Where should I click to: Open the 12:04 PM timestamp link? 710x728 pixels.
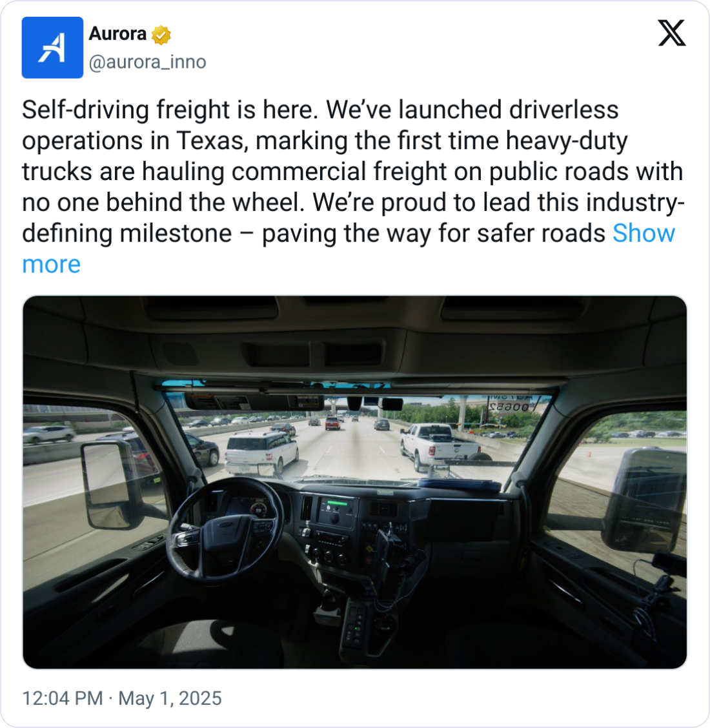pos(63,698)
